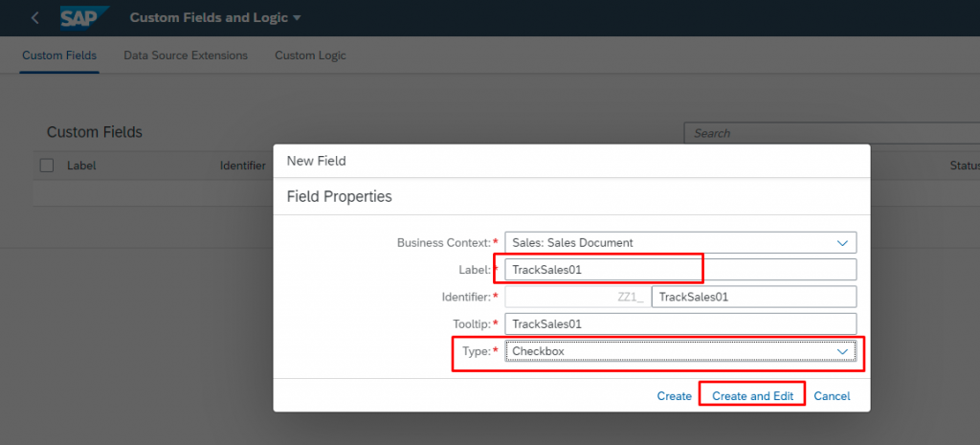Open the Custom Logic tab

[311, 56]
